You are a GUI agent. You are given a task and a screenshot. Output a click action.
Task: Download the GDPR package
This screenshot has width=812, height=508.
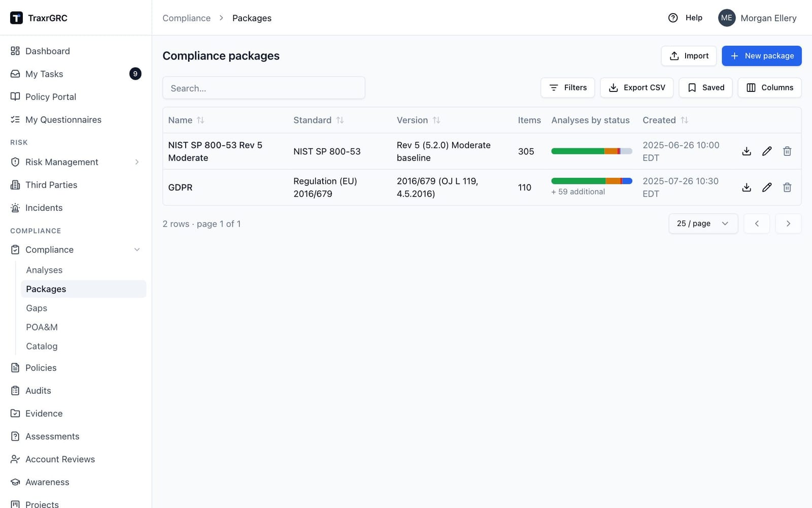pyautogui.click(x=747, y=187)
